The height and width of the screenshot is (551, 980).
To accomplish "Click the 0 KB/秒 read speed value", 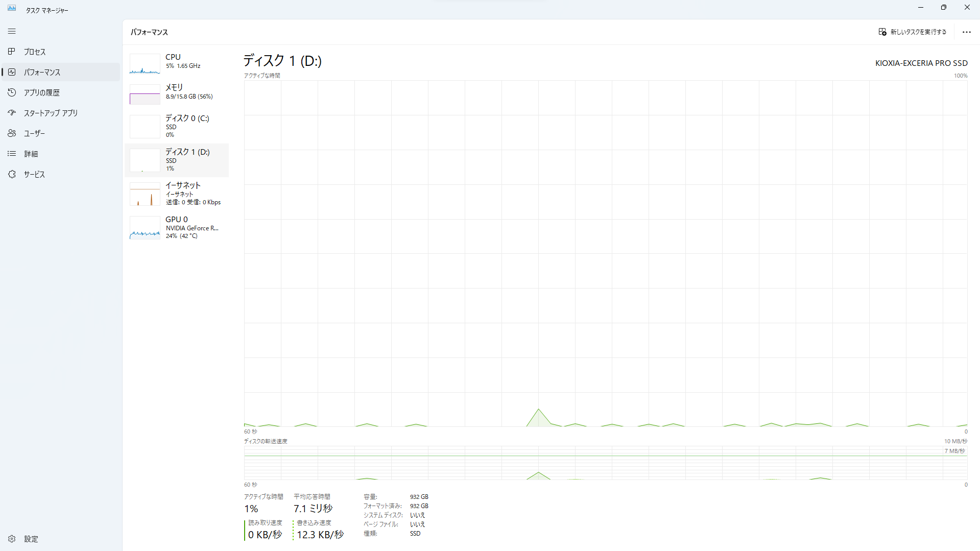I will point(265,535).
